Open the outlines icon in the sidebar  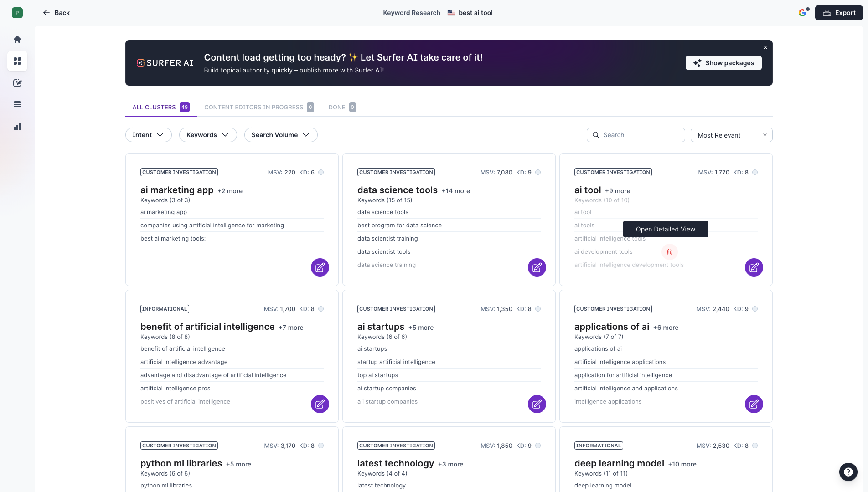(17, 105)
